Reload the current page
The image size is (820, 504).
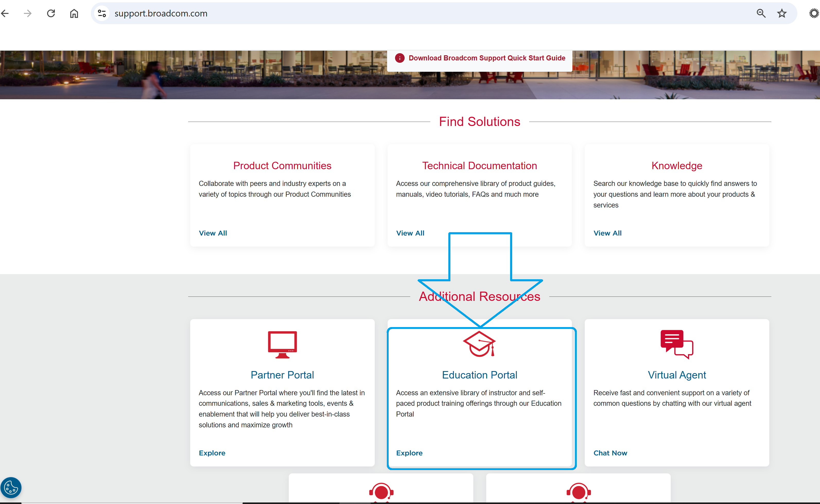(51, 13)
